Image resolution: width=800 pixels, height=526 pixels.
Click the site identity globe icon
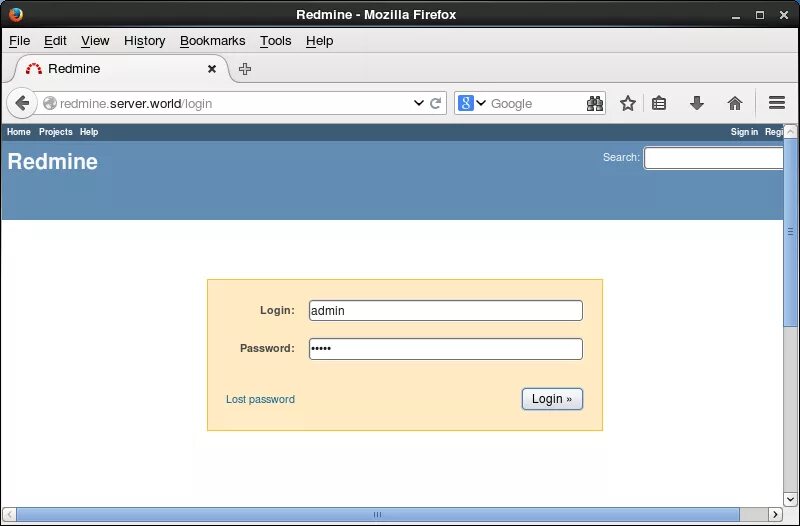(49, 104)
